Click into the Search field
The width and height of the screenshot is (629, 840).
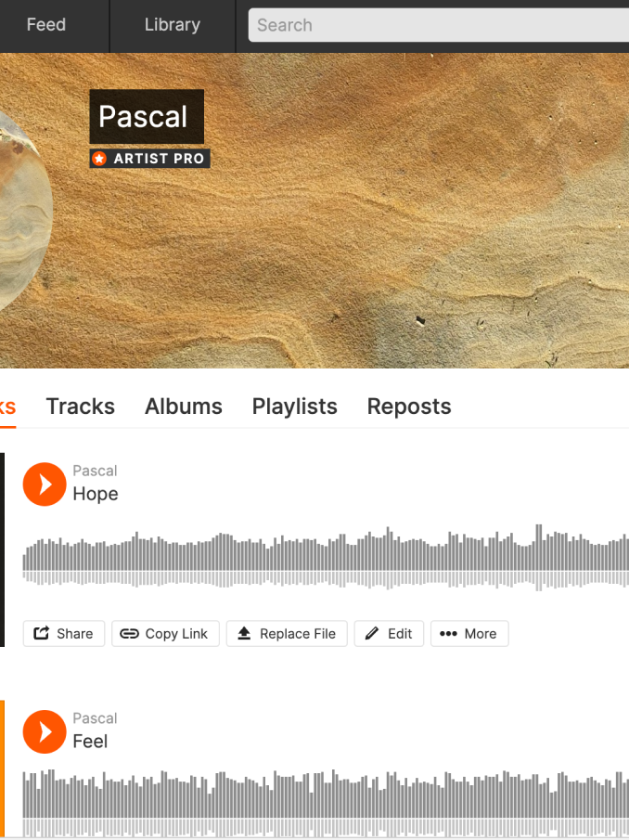(x=439, y=25)
